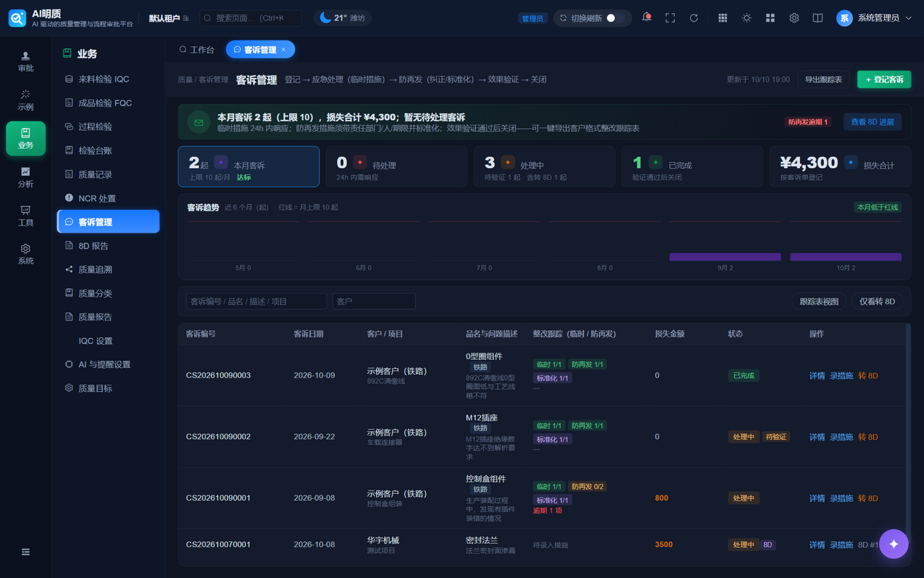Expand the 默认租户 tenant selector

pyautogui.click(x=169, y=18)
